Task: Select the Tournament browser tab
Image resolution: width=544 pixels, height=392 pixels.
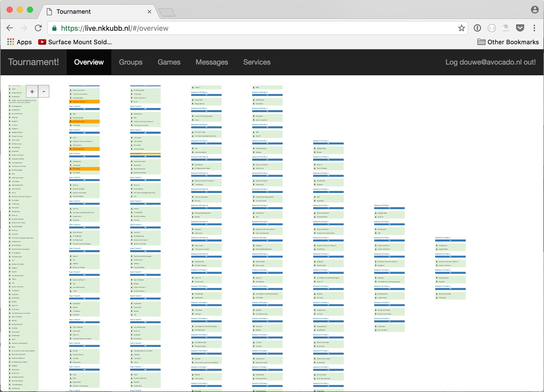Action: (99, 12)
